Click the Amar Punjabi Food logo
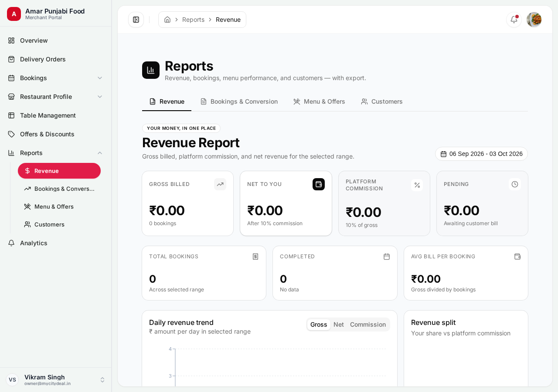This screenshot has height=392, width=558. tap(14, 14)
